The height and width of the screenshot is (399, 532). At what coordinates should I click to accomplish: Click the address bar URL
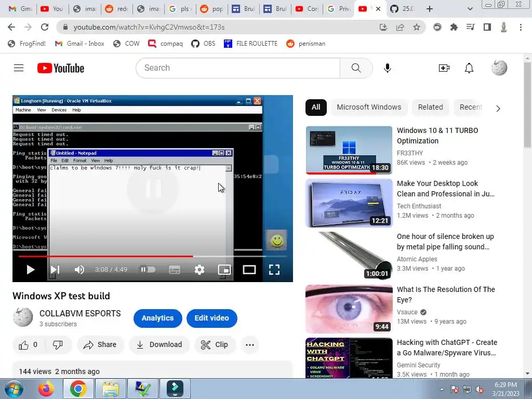pos(149,27)
